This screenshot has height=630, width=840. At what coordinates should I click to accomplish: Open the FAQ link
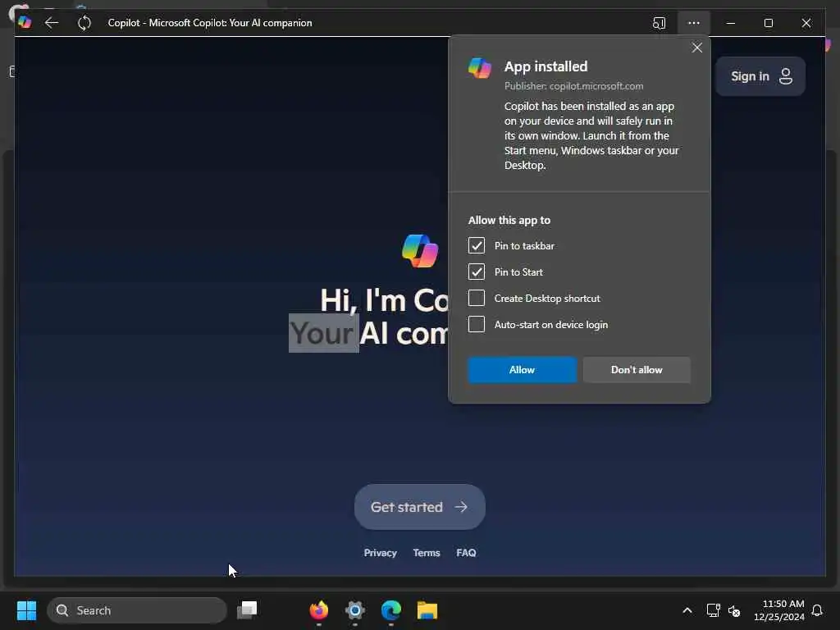[x=466, y=553]
